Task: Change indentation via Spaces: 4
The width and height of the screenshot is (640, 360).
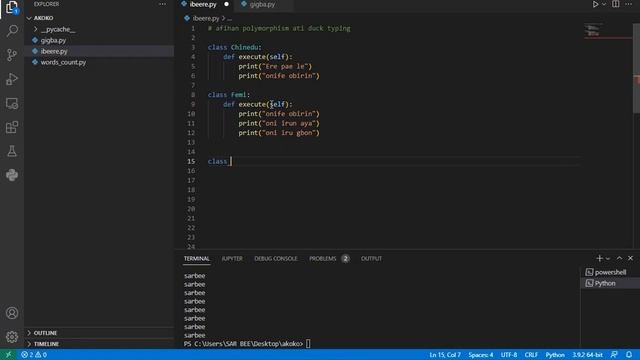Action: (480, 355)
